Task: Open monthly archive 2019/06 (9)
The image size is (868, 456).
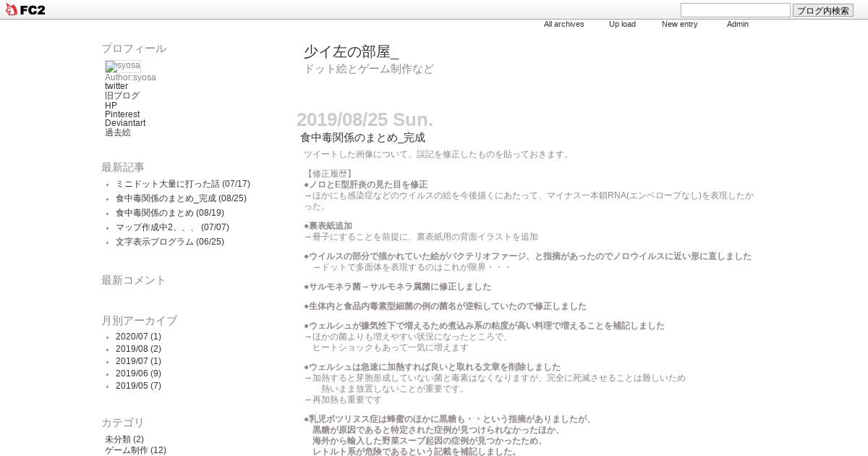Action: [138, 373]
